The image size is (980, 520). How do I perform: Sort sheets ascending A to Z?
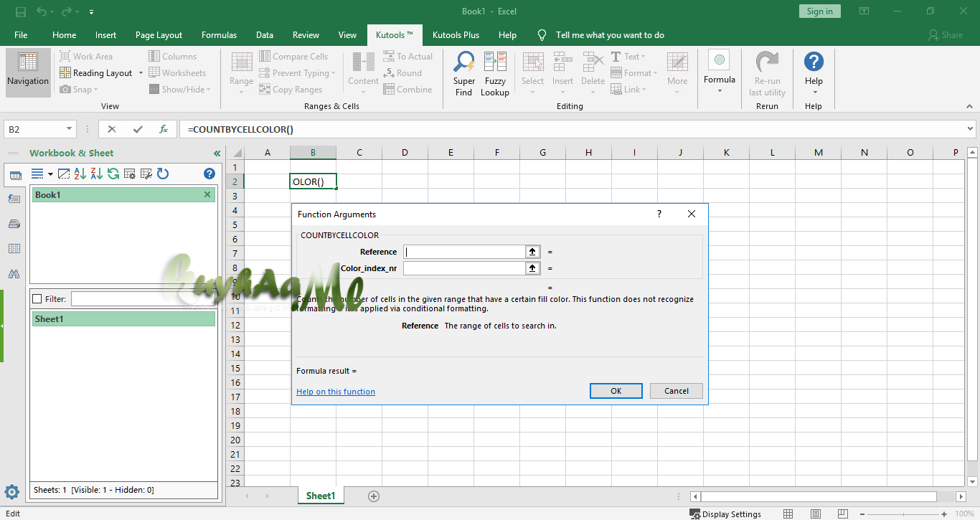80,174
